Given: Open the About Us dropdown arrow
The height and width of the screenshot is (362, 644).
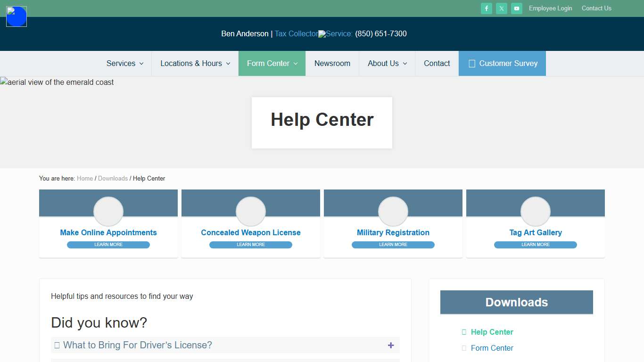Looking at the screenshot, I should [x=405, y=63].
